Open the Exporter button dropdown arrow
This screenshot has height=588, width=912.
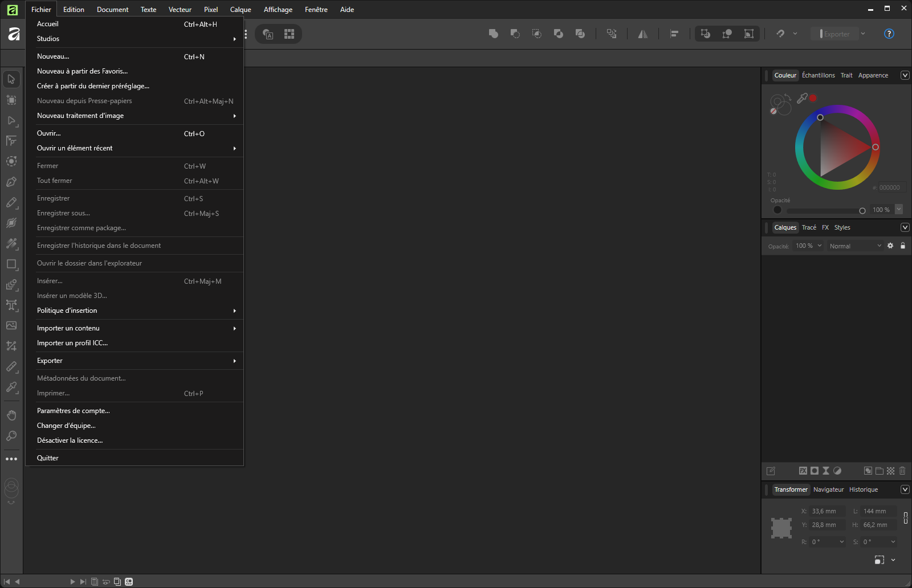pyautogui.click(x=863, y=34)
